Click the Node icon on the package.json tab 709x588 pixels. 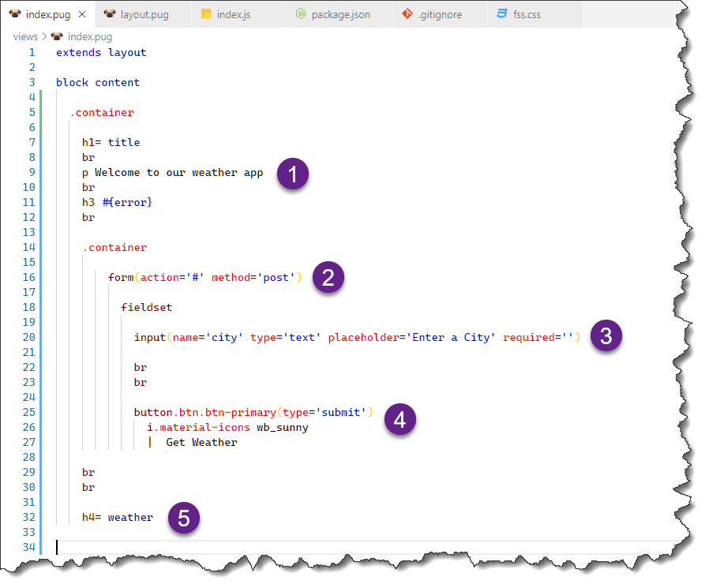pos(301,14)
